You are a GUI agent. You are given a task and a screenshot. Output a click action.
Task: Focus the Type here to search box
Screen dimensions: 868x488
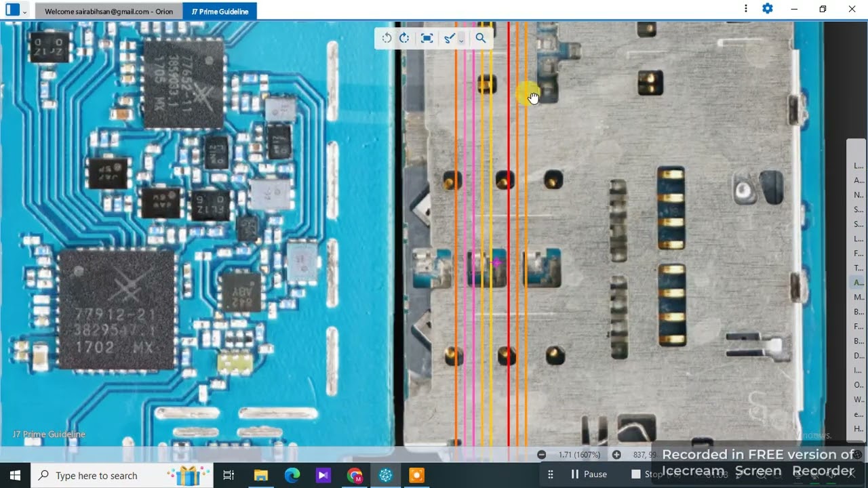[x=122, y=475]
